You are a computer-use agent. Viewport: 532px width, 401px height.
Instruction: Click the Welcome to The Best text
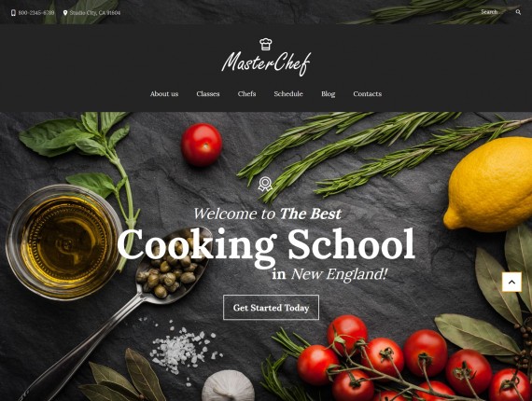coord(267,214)
